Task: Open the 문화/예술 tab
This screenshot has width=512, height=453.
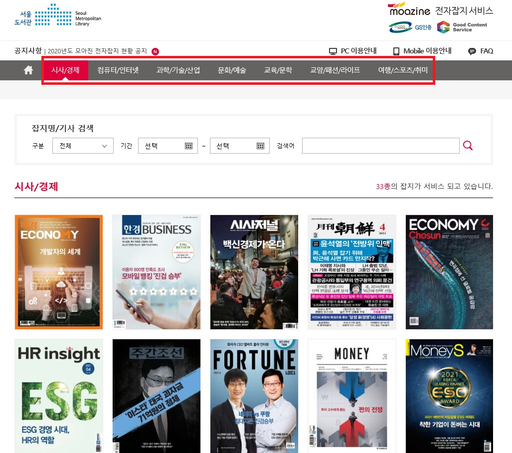Action: point(232,70)
